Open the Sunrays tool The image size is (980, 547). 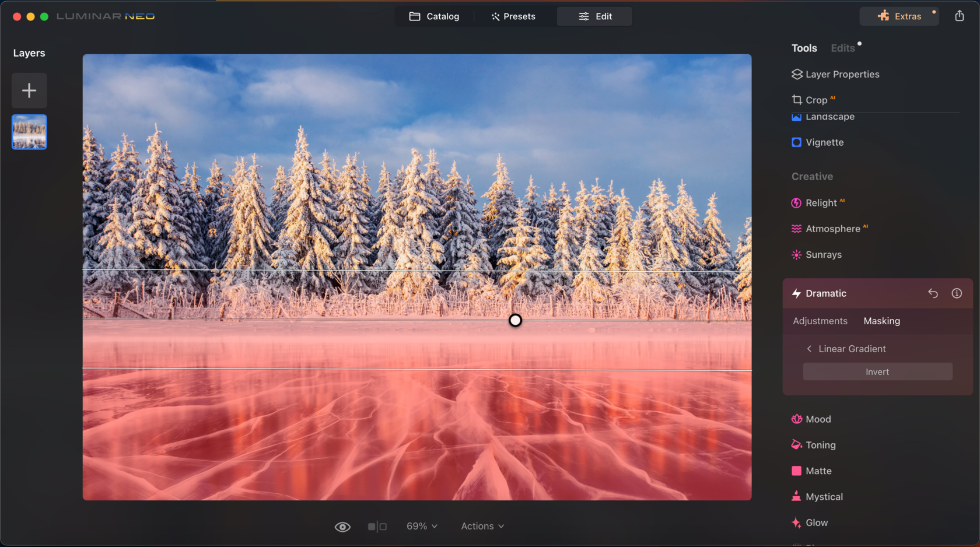tap(823, 254)
